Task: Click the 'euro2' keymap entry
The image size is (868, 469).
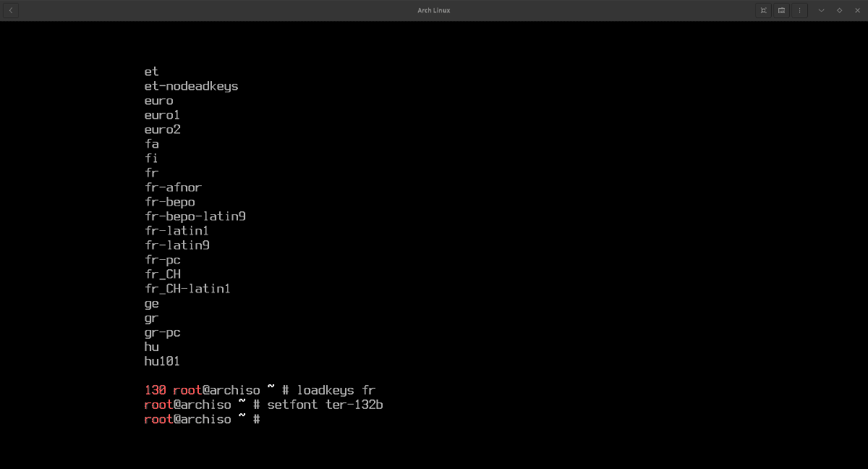Action: tap(162, 130)
